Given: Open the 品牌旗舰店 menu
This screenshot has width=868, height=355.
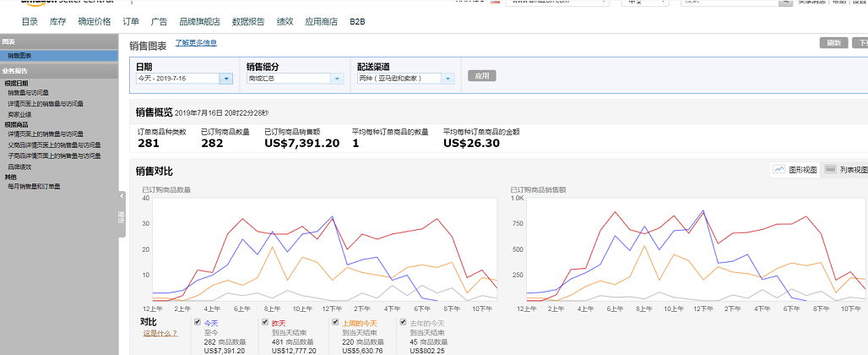Looking at the screenshot, I should point(200,22).
